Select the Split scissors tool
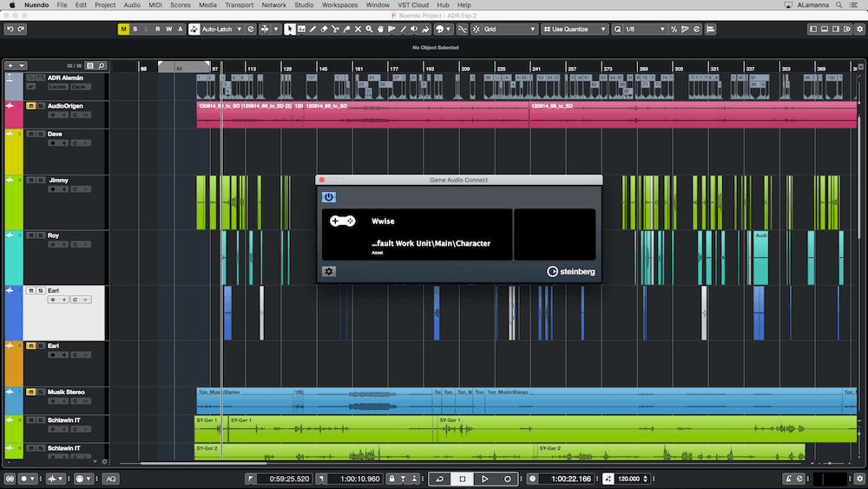This screenshot has width=868, height=489. (335, 29)
